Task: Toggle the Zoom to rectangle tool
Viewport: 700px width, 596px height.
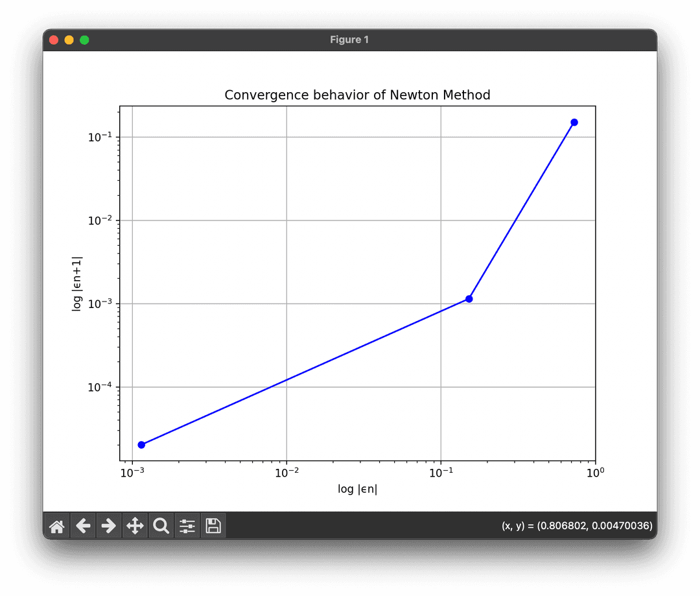Action: (161, 525)
